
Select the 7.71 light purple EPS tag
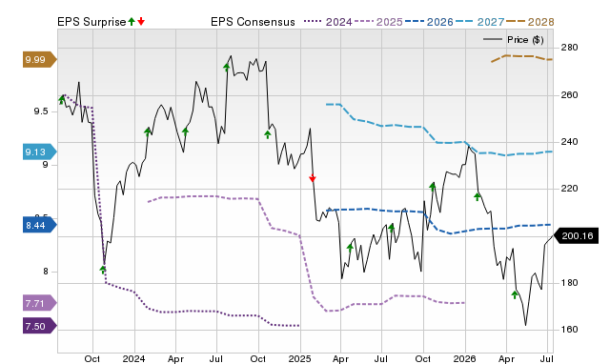[x=40, y=303]
